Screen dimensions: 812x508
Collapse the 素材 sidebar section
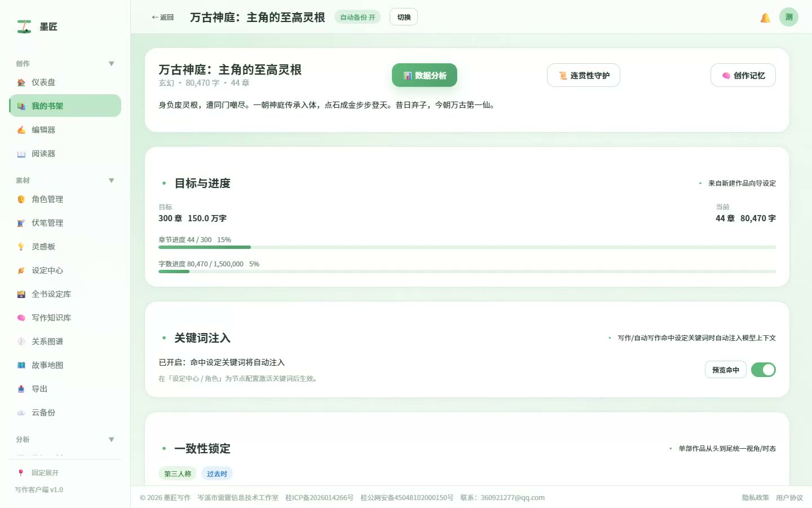(112, 181)
